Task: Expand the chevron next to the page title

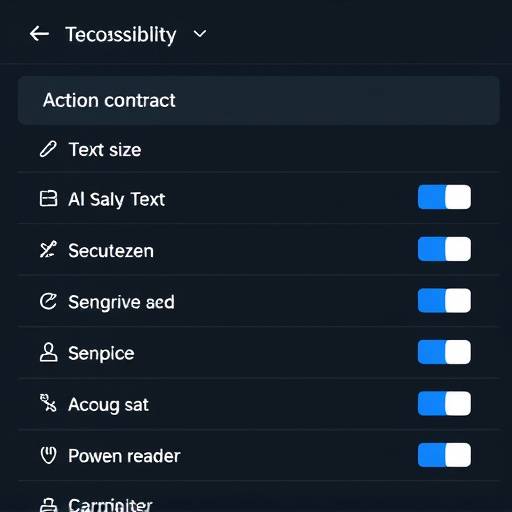Action: pos(200,34)
